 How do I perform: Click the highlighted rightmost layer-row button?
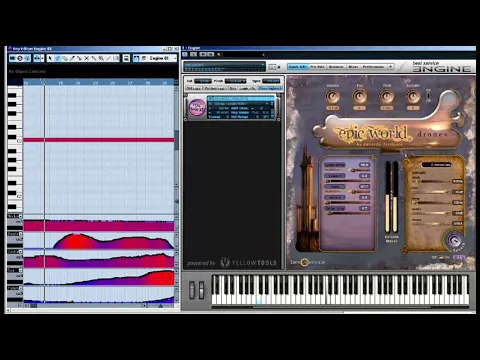(270, 88)
